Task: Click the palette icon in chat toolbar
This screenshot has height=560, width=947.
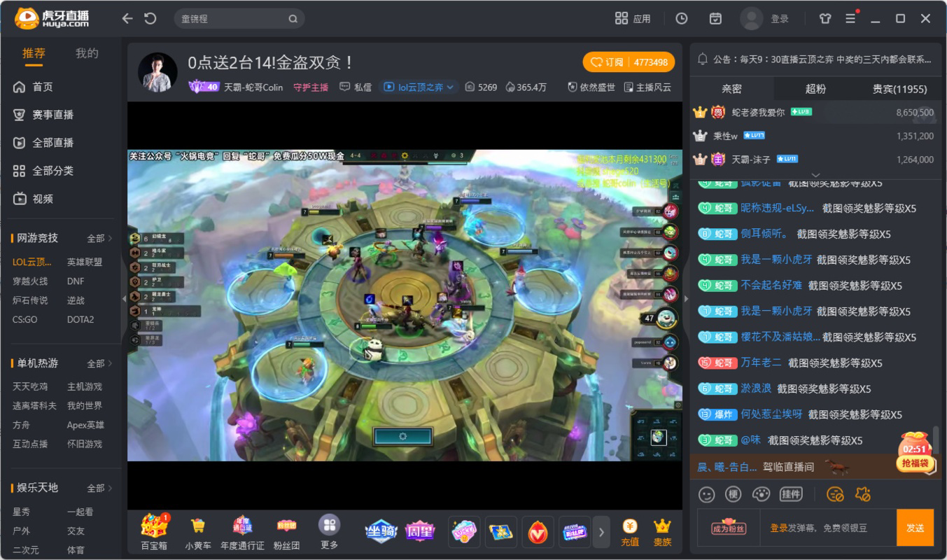Action: (762, 494)
